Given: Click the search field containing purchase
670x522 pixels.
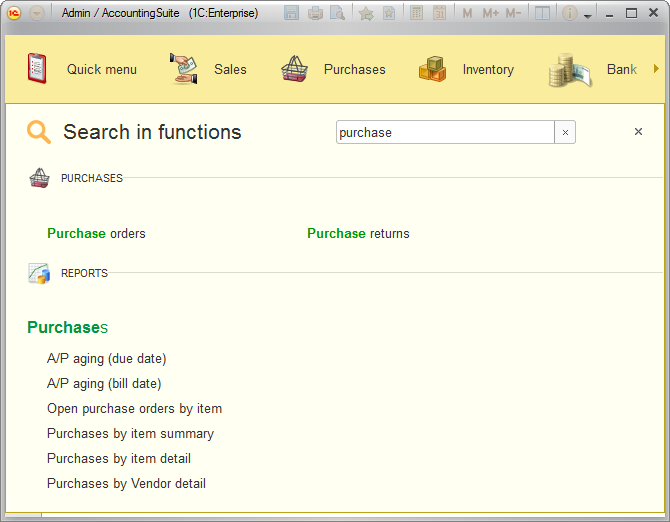Looking at the screenshot, I should 445,132.
